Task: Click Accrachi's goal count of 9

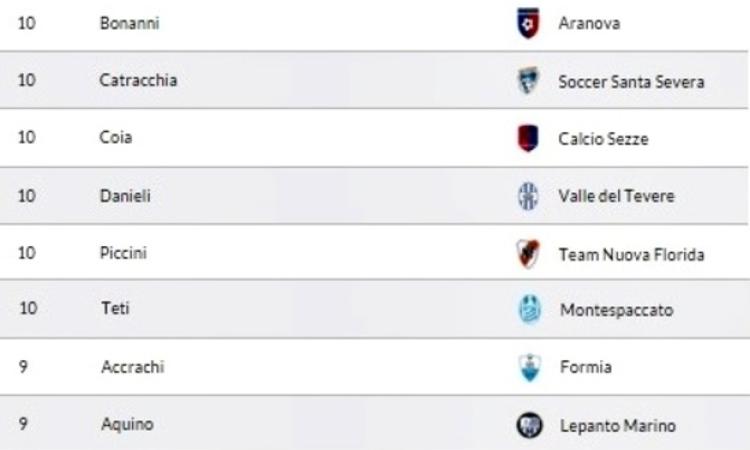Action: pyautogui.click(x=23, y=367)
